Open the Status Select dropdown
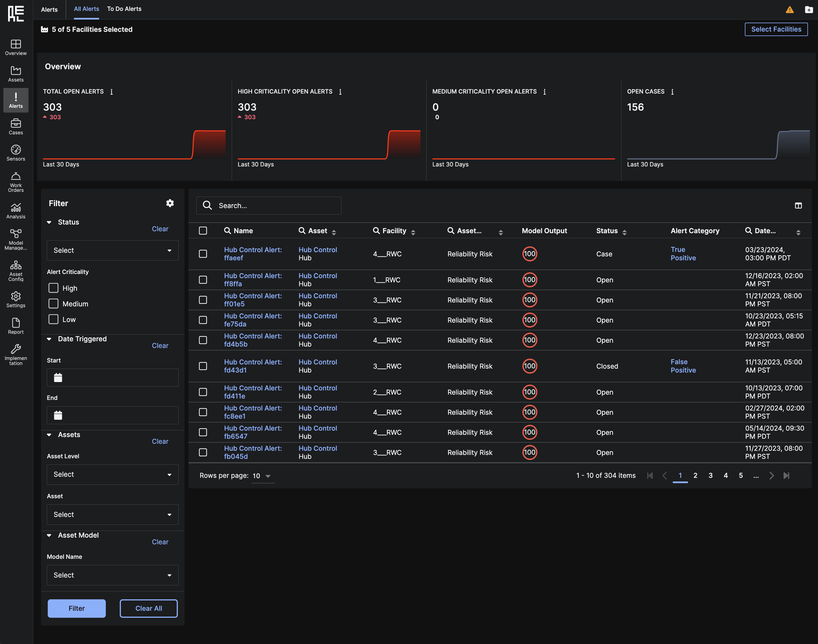Viewport: 818px width, 644px height. [112, 250]
